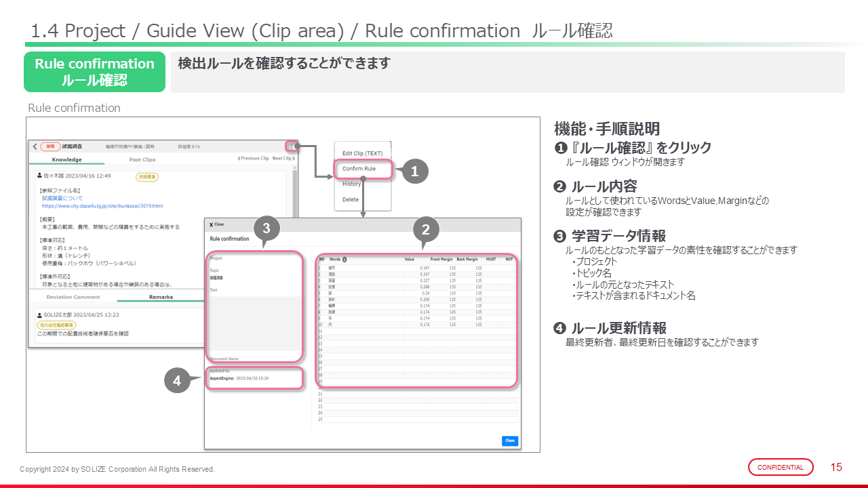Image resolution: width=868 pixels, height=488 pixels.
Task: Open the Past Clips tab
Action: 142,160
